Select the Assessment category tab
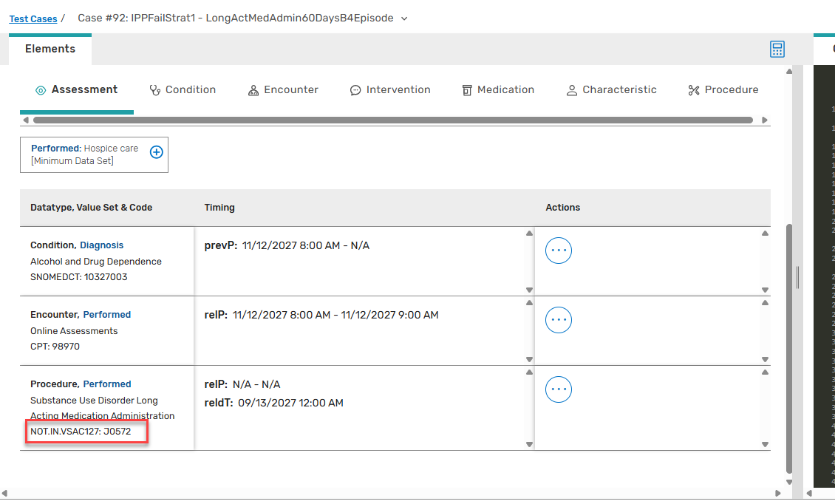Image resolution: width=835 pixels, height=504 pixels. pos(77,90)
